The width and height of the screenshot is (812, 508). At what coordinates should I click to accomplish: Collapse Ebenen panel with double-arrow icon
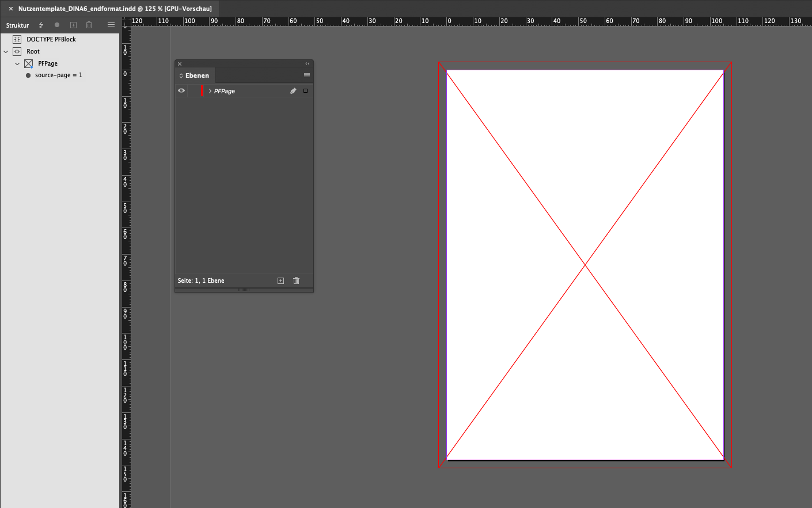307,64
